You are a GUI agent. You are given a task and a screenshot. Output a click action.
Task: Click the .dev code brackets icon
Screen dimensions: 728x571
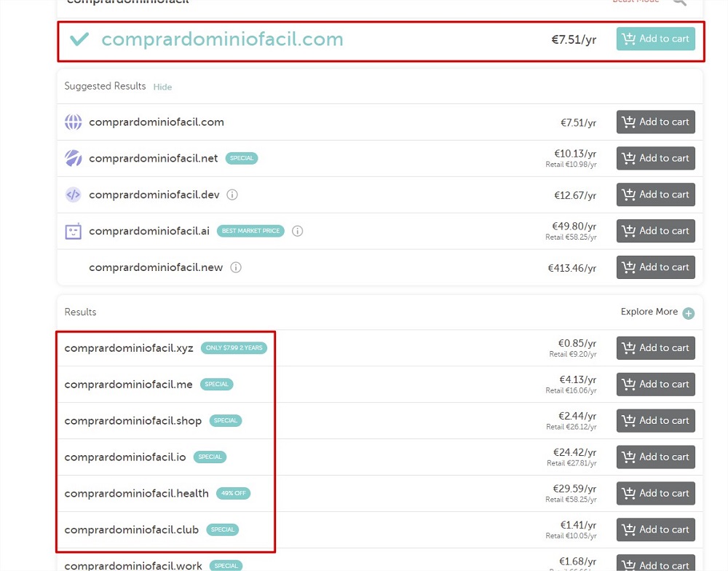73,194
